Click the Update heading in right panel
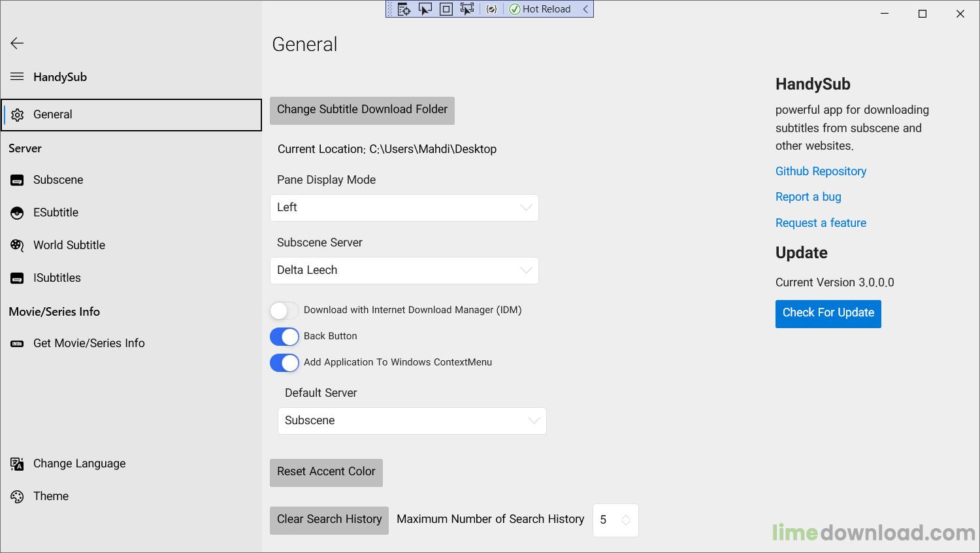The height and width of the screenshot is (553, 980). [802, 253]
